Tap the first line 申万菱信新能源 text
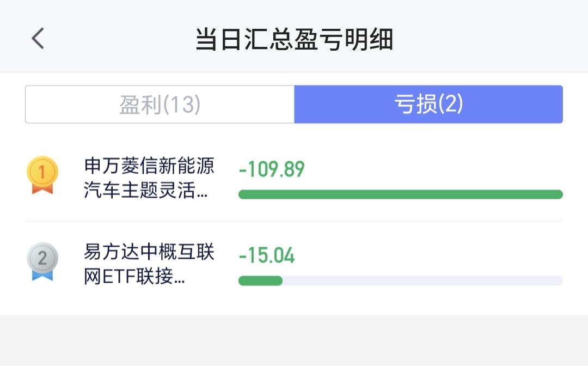This screenshot has height=366, width=588. click(149, 166)
